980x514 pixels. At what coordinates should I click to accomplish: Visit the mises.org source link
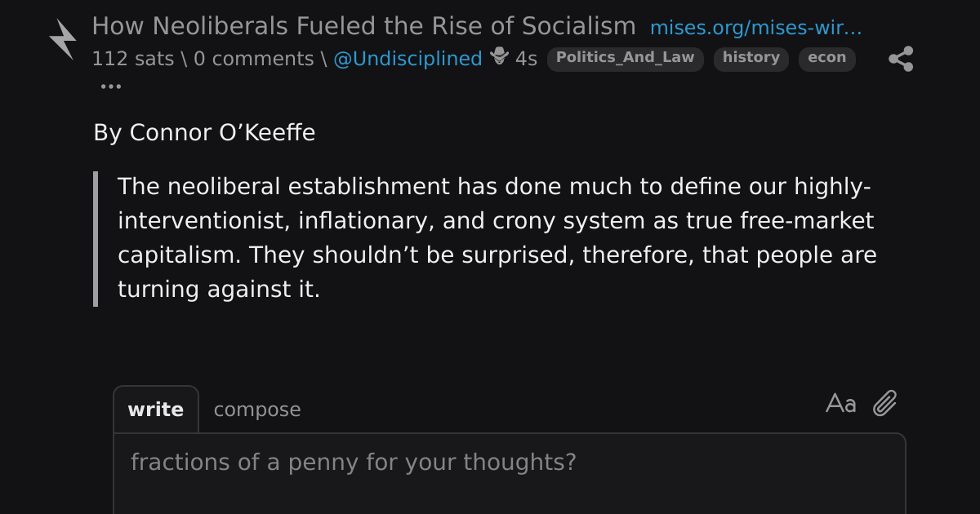[x=755, y=29]
